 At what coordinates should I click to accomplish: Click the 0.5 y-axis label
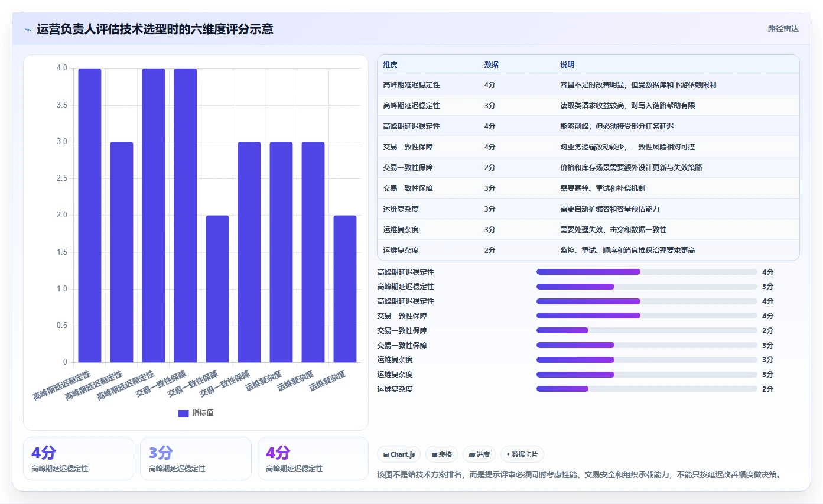(62, 326)
